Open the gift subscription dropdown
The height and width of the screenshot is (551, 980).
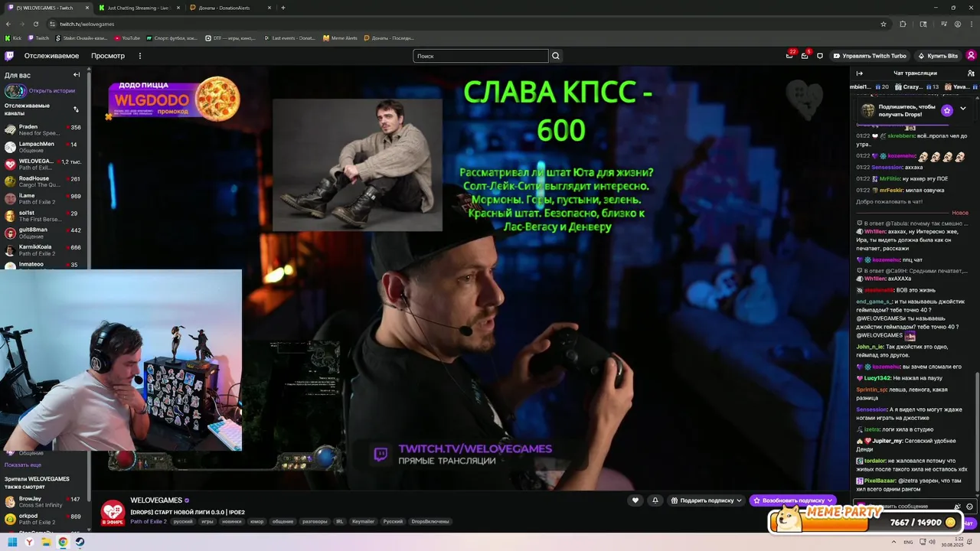(707, 500)
